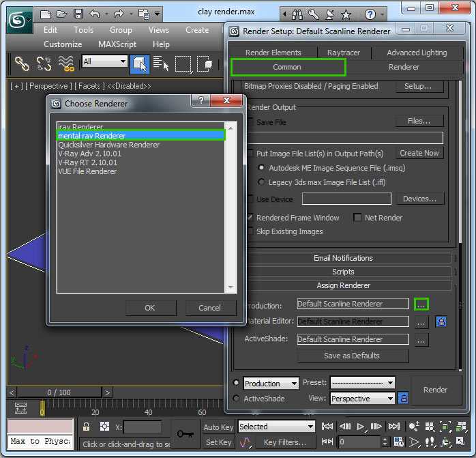Click the selection lock toggle padlock icon
Image resolution: width=476 pixels, height=458 pixels.
point(86,427)
